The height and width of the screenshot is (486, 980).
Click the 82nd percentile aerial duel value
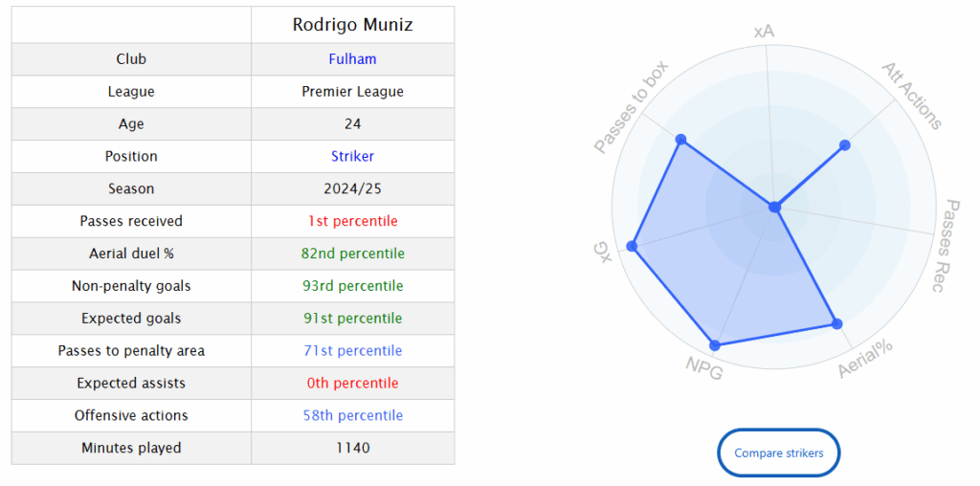coord(352,254)
